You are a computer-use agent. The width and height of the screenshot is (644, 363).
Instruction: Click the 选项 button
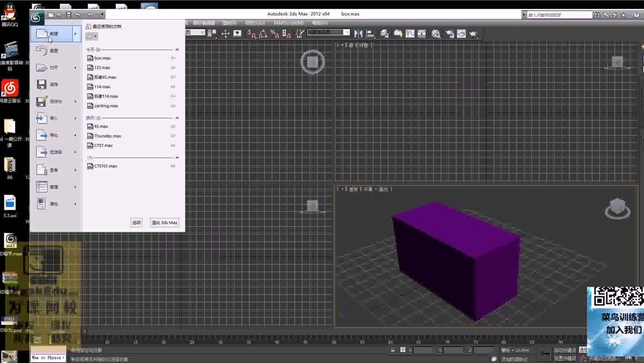[x=136, y=222]
